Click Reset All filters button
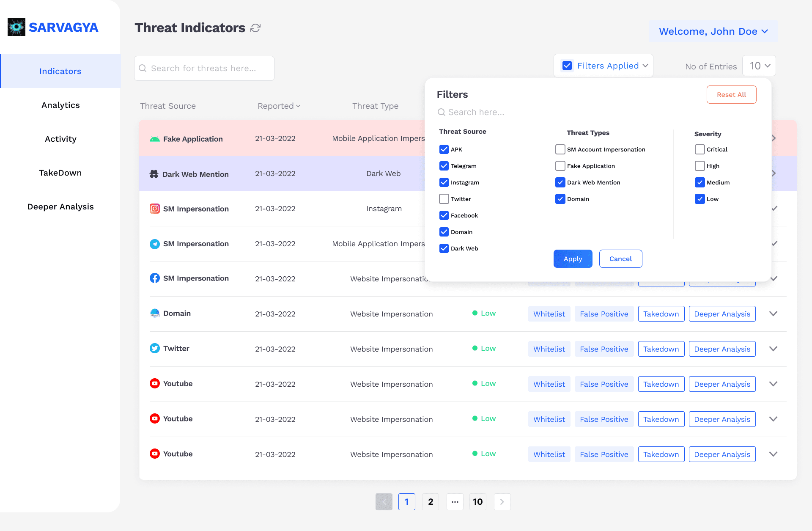 731,95
